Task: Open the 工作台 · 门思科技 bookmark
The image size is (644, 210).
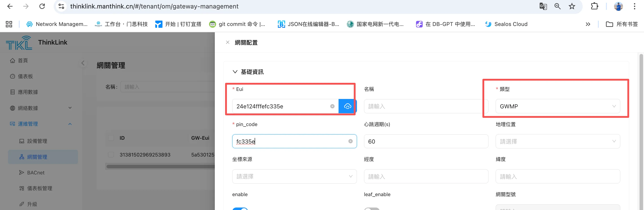Action: click(121, 24)
